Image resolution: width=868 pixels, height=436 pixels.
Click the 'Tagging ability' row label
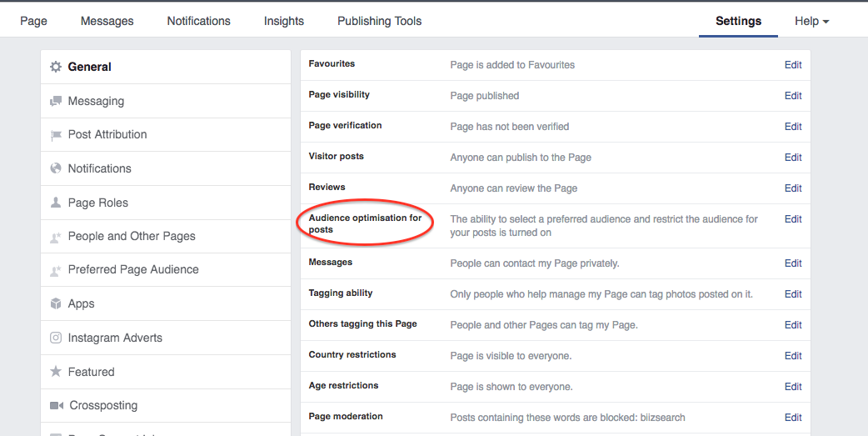tap(341, 293)
